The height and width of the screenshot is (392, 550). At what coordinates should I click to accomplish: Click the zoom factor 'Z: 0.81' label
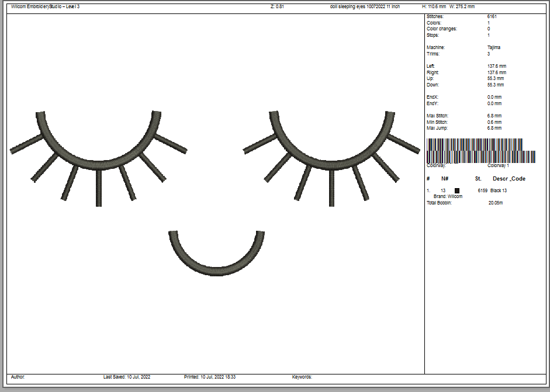pos(277,6)
